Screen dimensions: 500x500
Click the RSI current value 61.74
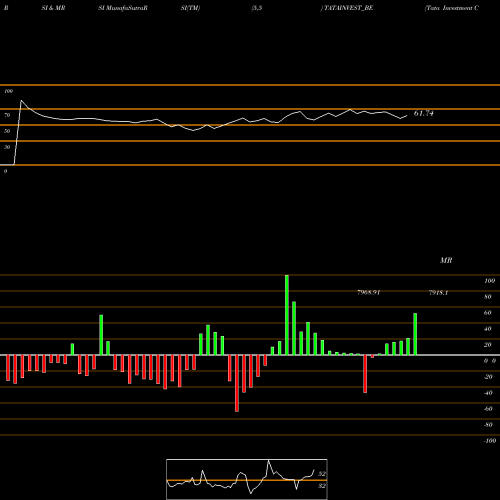pyautogui.click(x=423, y=113)
